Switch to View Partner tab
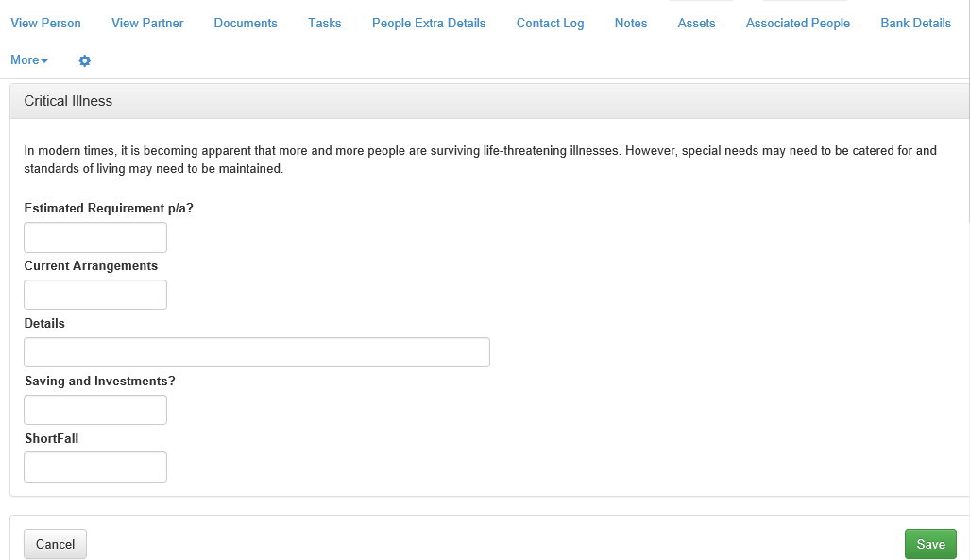The height and width of the screenshot is (560, 970). [147, 23]
